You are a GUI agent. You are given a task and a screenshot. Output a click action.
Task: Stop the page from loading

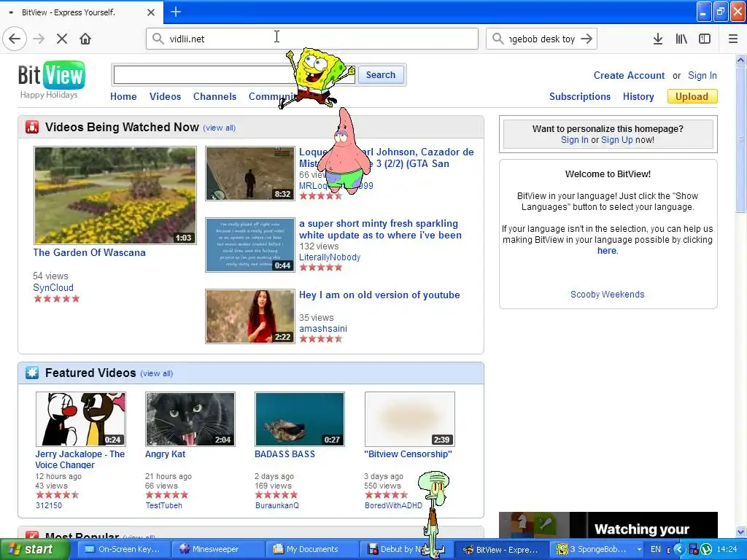tap(62, 39)
